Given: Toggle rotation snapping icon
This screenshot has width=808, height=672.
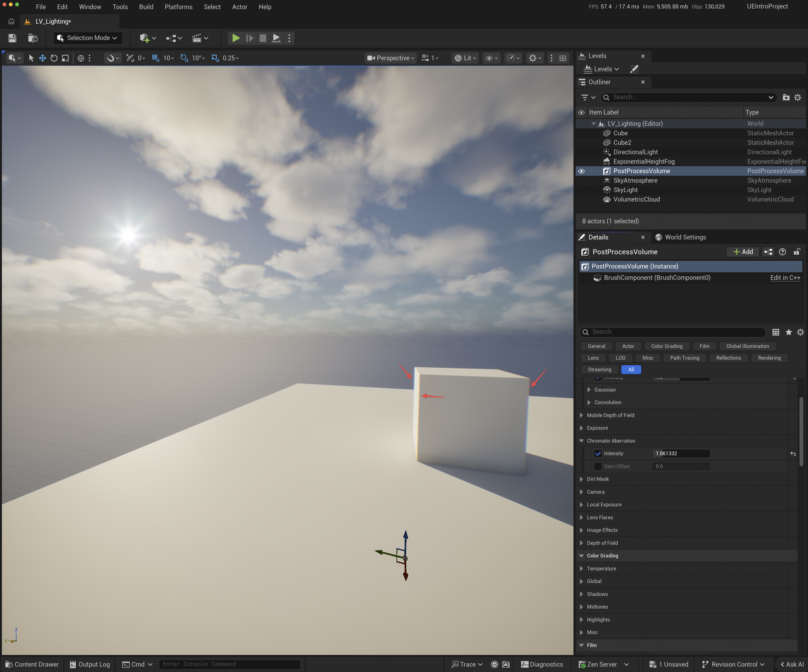Looking at the screenshot, I should (x=184, y=58).
